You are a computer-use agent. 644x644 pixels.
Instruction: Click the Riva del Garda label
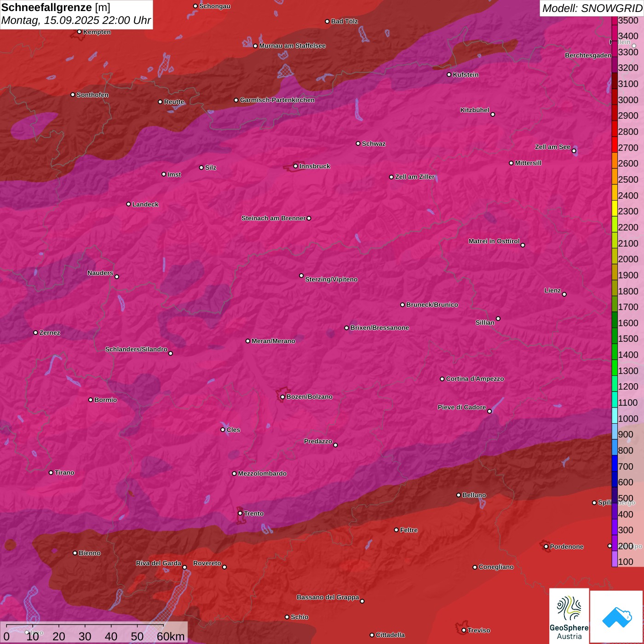[159, 563]
